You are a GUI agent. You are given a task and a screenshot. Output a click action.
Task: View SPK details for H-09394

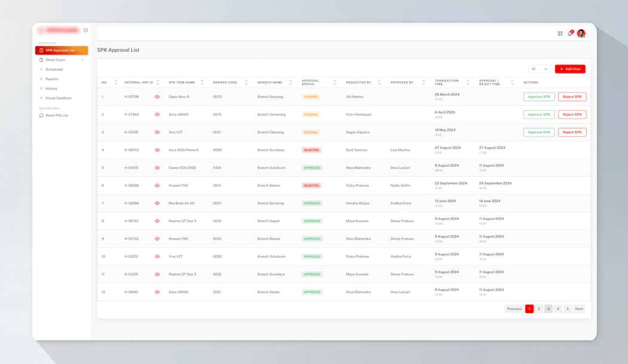tap(157, 203)
